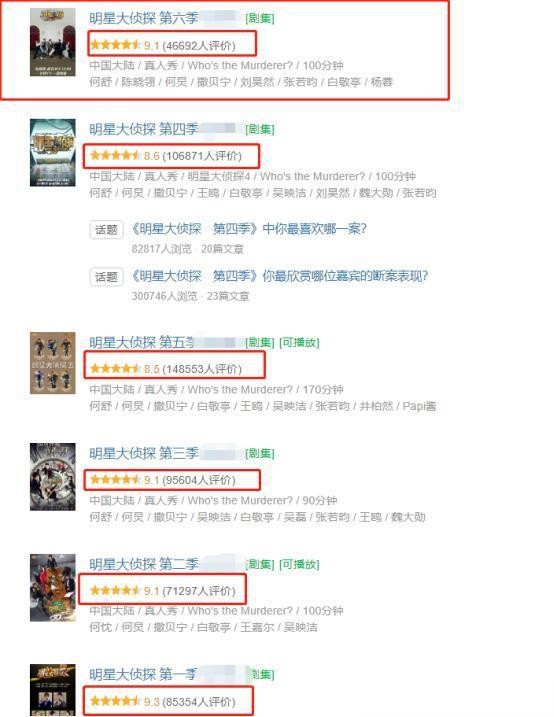Viewport: 554px width, 717px height.
Task: Open the 明星大侦探 第二季 title link
Action: click(x=144, y=564)
